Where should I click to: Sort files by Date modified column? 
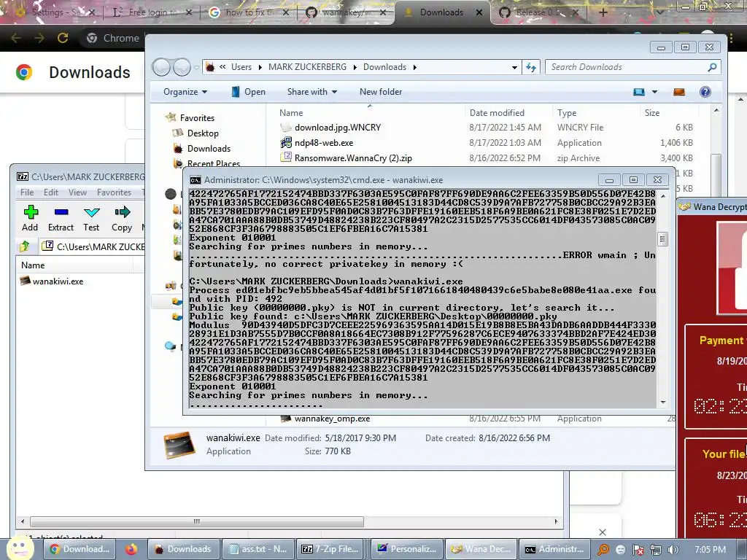coord(497,113)
